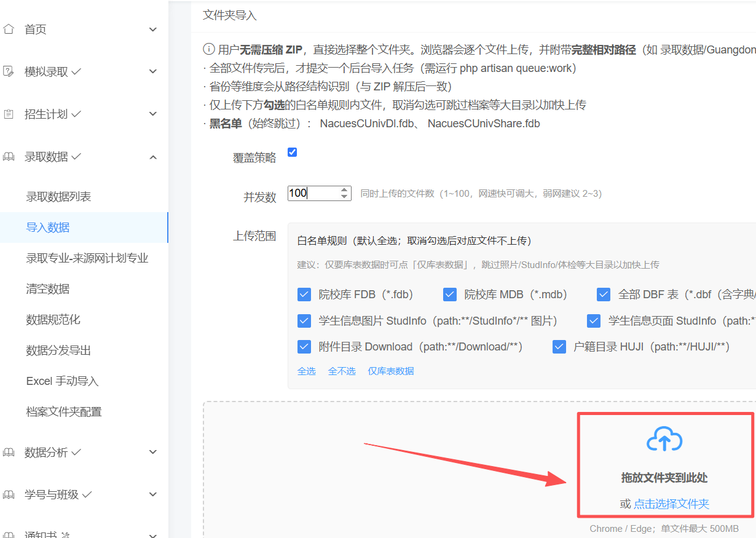Collapse the 录取数据 menu chevron
Image resolution: width=756 pixels, height=538 pixels.
point(153,157)
